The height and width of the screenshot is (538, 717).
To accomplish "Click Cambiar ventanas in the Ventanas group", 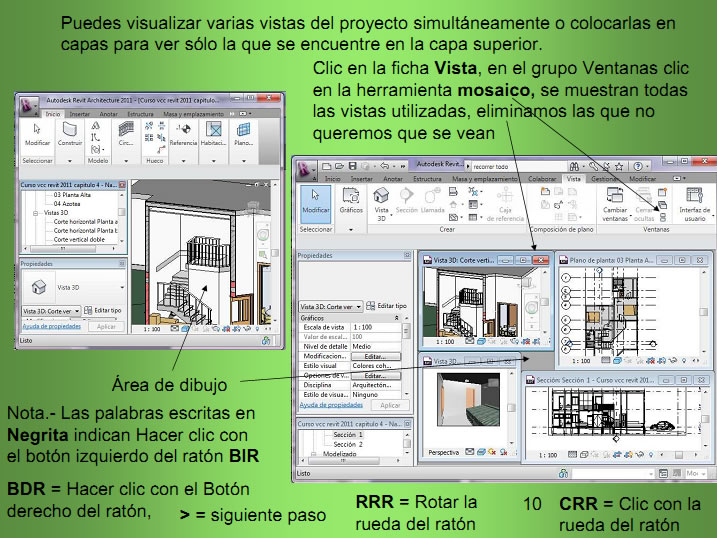I will [615, 203].
